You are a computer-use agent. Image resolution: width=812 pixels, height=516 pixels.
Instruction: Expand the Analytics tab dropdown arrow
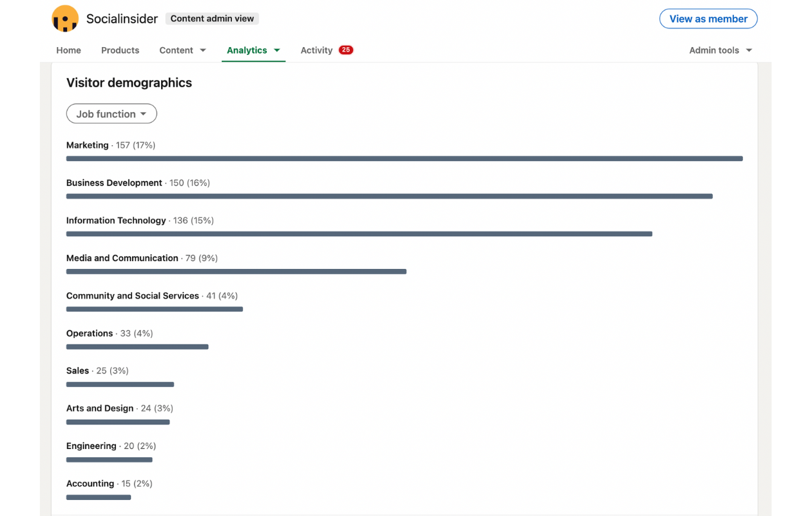point(277,50)
